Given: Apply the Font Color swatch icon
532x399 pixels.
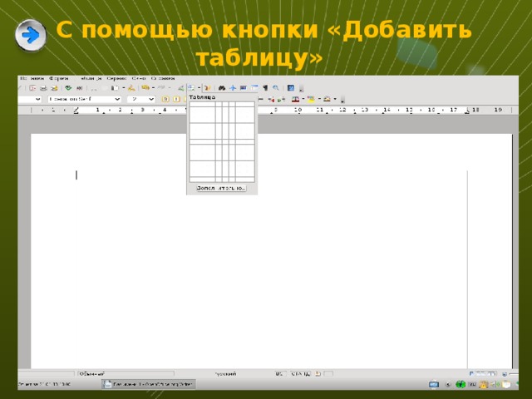Looking at the screenshot, I should (296, 99).
